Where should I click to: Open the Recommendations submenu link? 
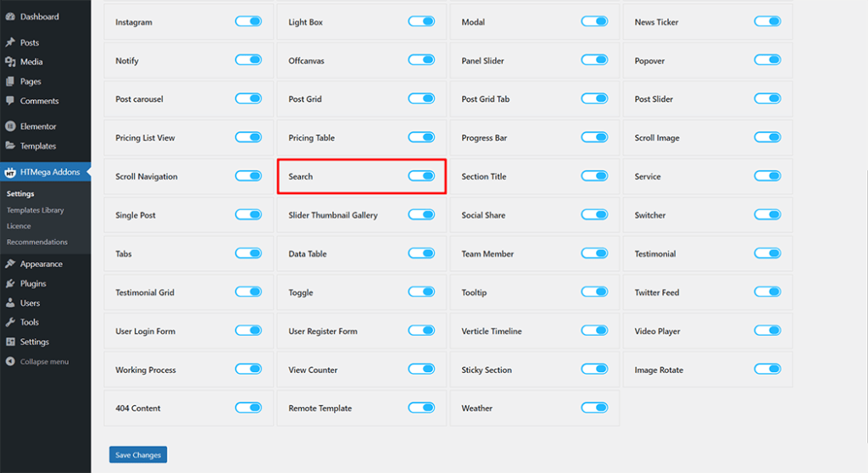coord(37,242)
